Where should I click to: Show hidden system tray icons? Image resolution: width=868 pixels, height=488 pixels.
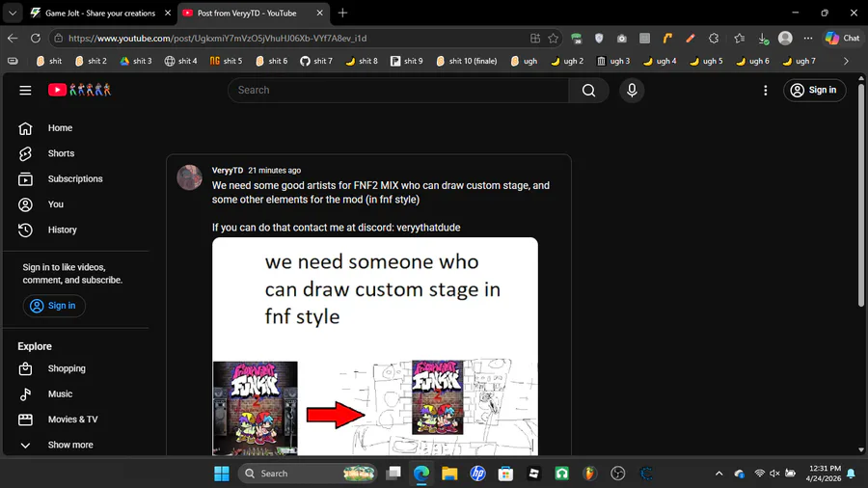(x=719, y=474)
